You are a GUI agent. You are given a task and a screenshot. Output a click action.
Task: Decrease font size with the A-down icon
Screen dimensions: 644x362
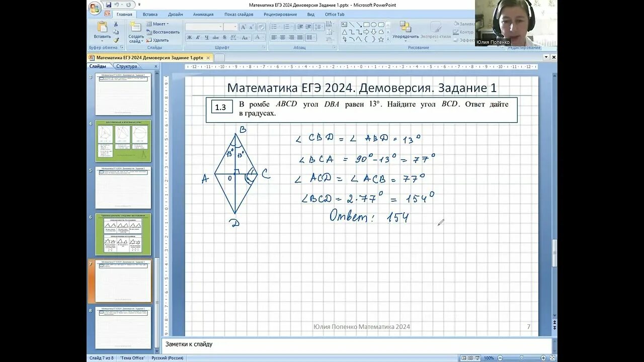[252, 27]
